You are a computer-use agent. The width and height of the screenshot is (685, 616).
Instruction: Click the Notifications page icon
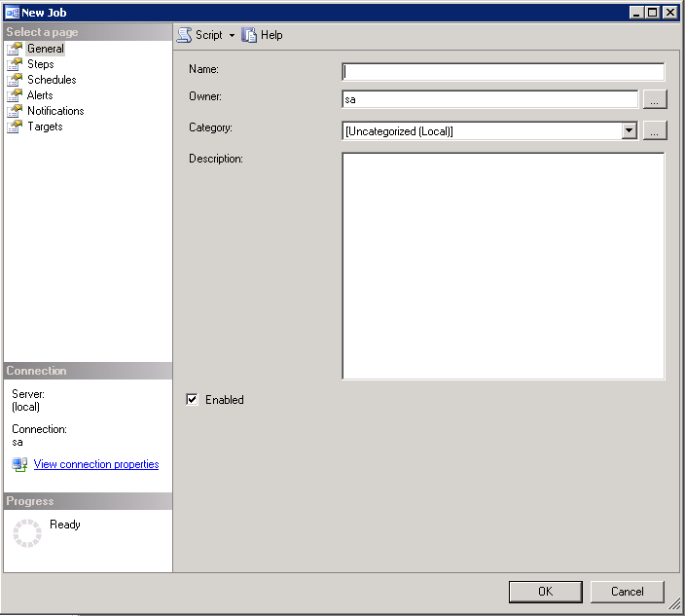(x=15, y=111)
